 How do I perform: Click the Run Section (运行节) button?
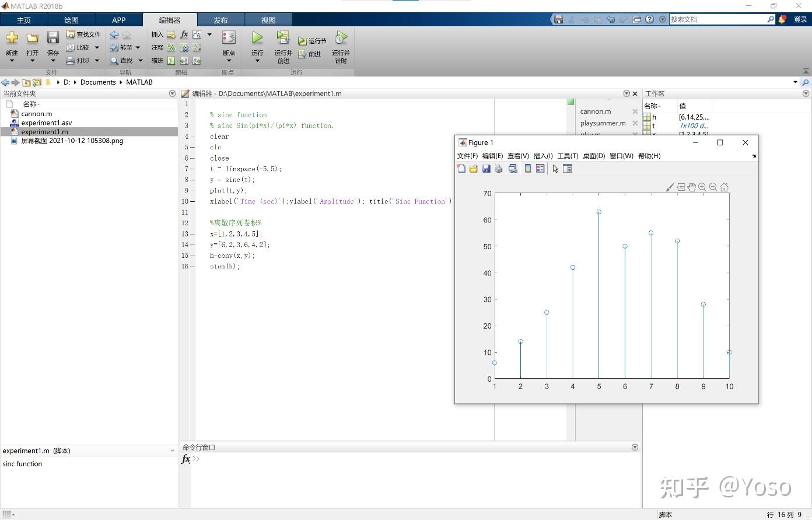312,41
